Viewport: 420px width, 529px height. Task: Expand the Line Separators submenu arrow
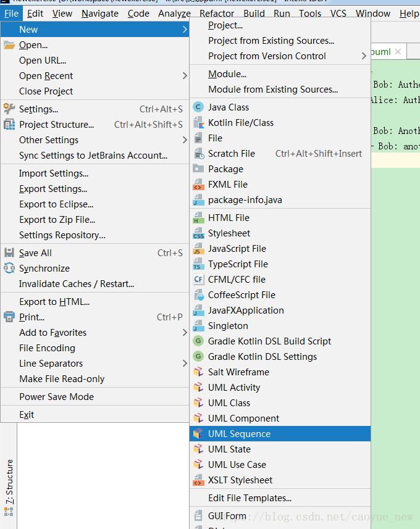(184, 364)
